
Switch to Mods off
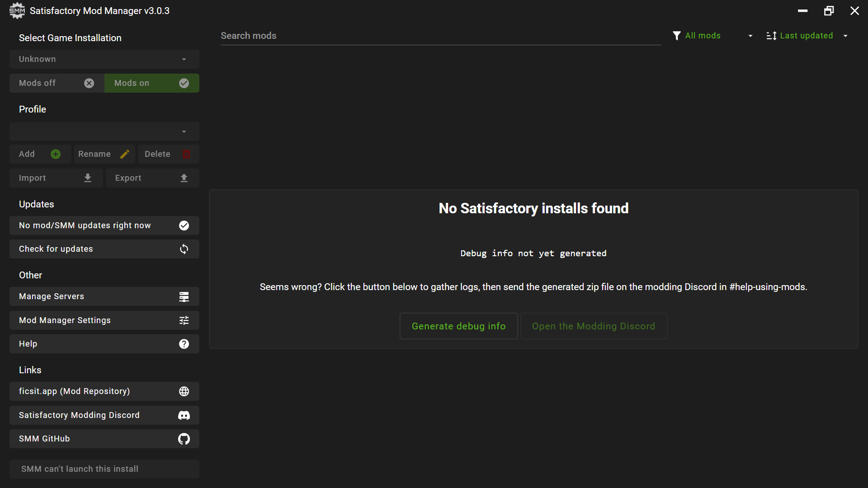pos(57,83)
